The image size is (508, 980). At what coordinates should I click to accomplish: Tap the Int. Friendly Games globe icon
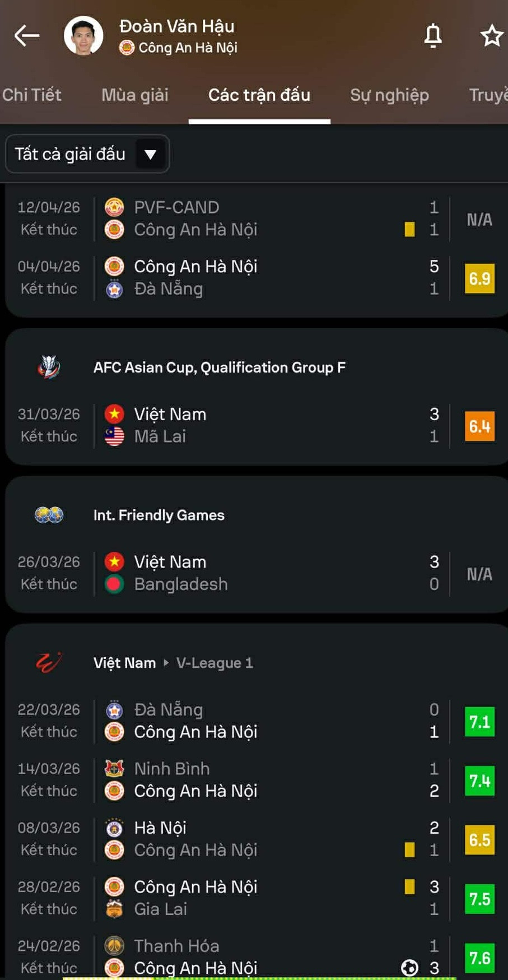pyautogui.click(x=49, y=515)
